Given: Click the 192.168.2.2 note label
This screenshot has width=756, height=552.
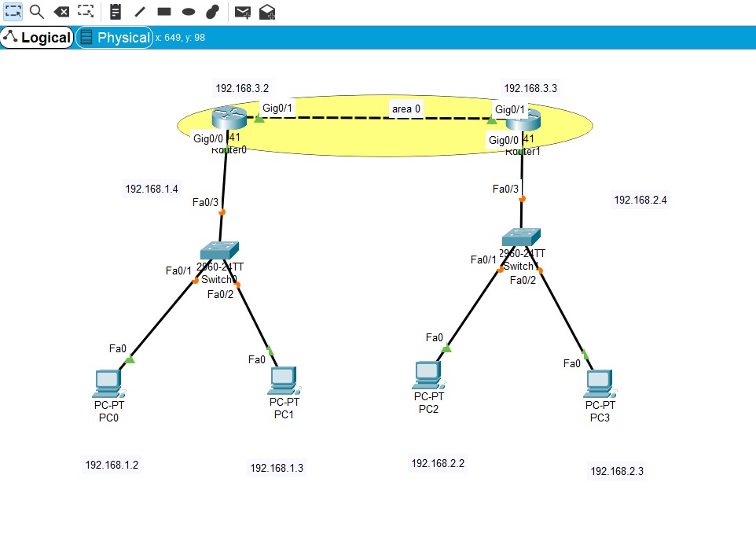Looking at the screenshot, I should pyautogui.click(x=438, y=463).
